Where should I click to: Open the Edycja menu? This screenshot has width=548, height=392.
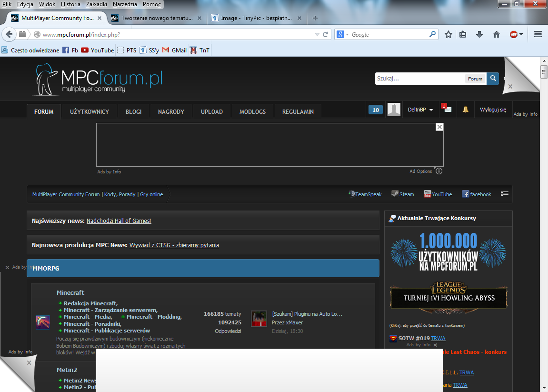pyautogui.click(x=25, y=4)
